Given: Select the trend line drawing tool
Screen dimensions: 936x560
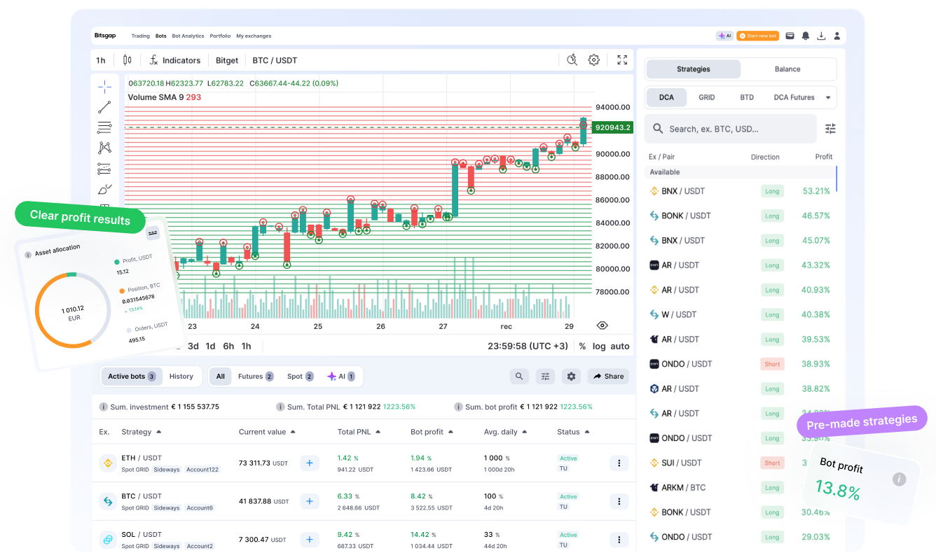Looking at the screenshot, I should pyautogui.click(x=104, y=107).
